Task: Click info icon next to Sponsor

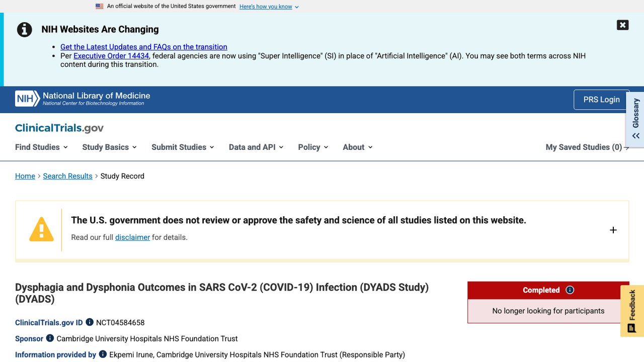Action: tap(50, 338)
